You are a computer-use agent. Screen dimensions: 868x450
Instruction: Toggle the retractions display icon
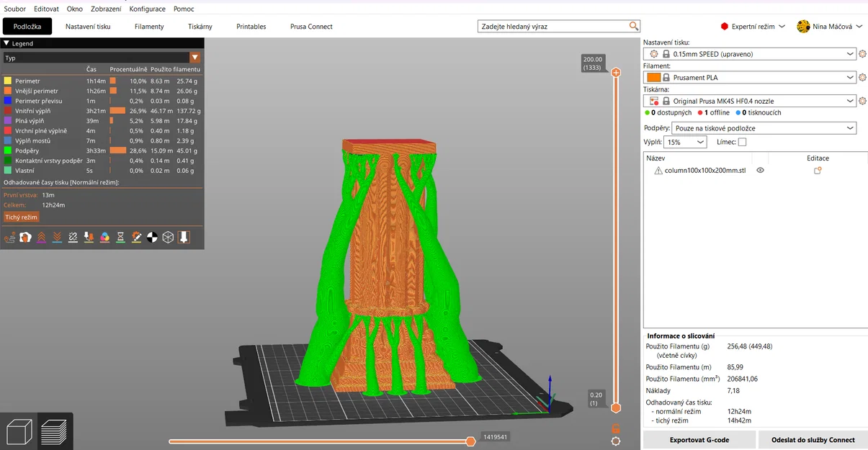41,236
